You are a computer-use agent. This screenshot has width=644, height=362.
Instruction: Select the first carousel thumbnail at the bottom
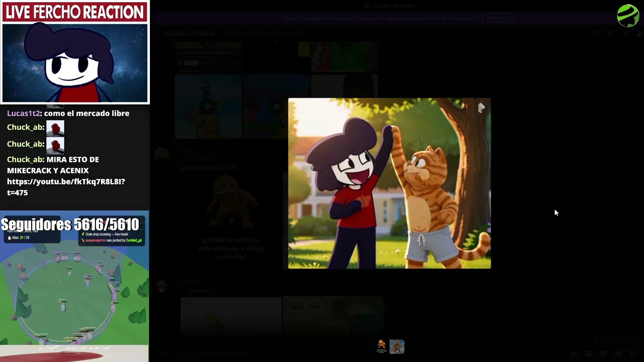pyautogui.click(x=382, y=346)
